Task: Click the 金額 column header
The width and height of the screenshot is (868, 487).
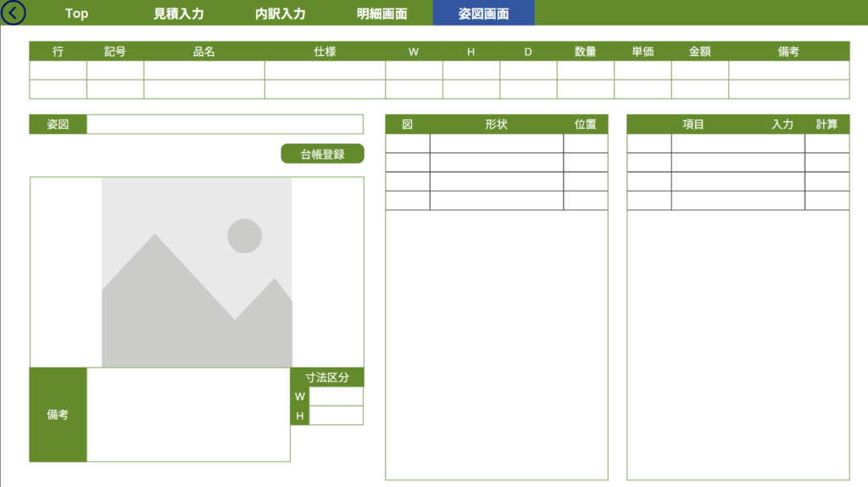Action: (699, 52)
